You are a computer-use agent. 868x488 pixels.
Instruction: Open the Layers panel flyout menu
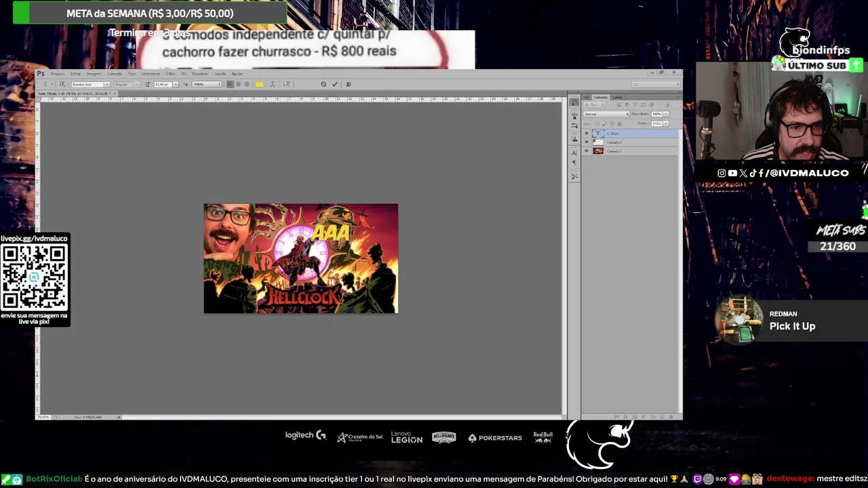coord(679,97)
